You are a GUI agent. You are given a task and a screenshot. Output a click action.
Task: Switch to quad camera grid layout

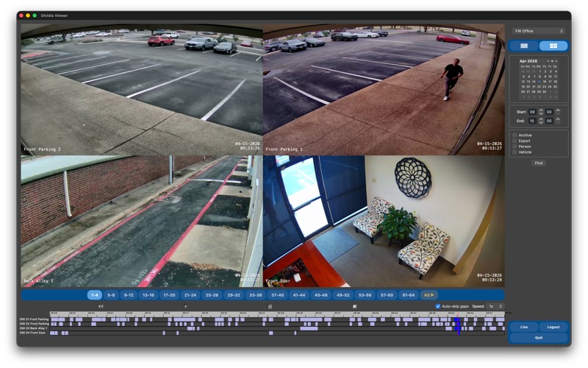(553, 46)
